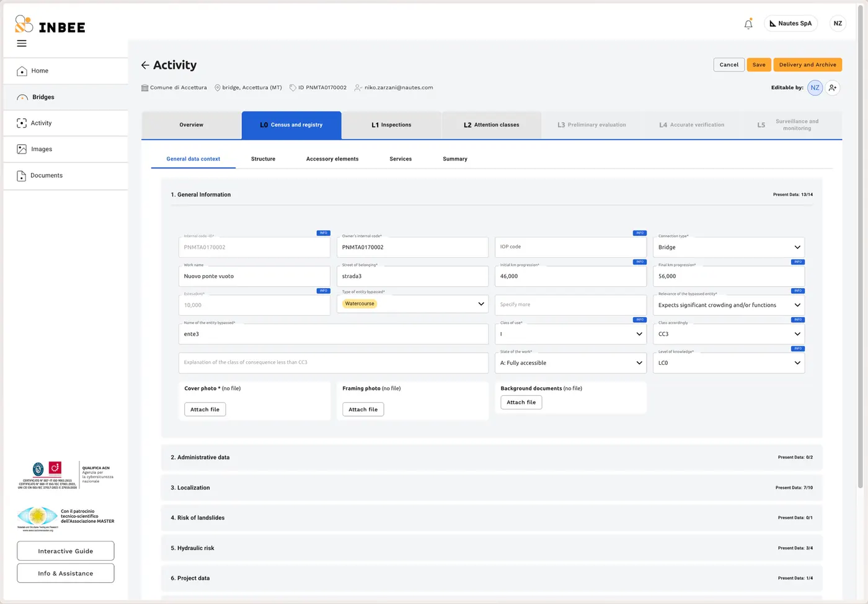Open Bridges from the sidebar
The height and width of the screenshot is (604, 868).
[66, 97]
